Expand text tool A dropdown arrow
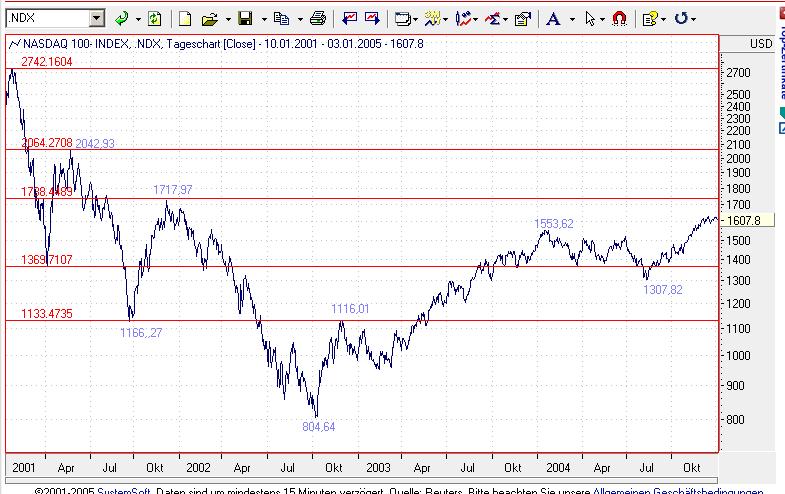The height and width of the screenshot is (494, 785). pyautogui.click(x=572, y=20)
